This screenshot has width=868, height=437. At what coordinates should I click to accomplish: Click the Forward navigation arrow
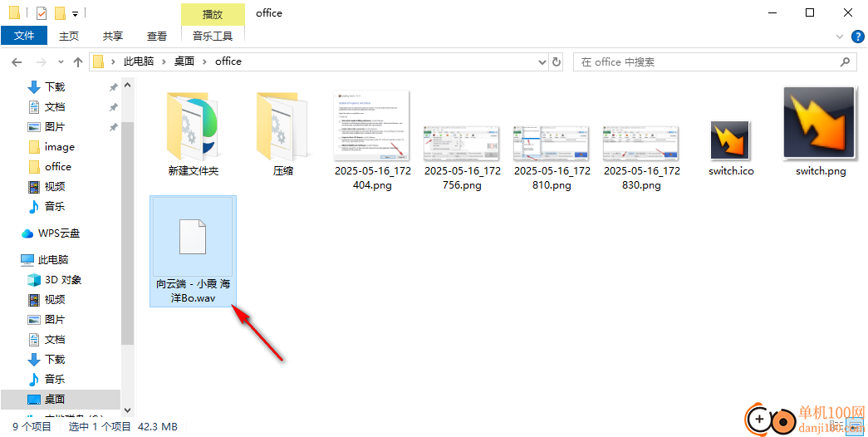pyautogui.click(x=42, y=62)
